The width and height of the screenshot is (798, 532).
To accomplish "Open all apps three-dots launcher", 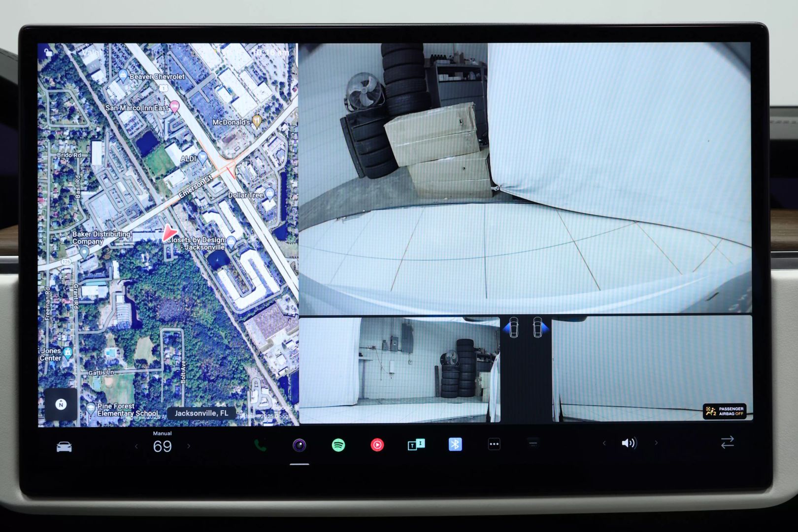I will tap(494, 444).
